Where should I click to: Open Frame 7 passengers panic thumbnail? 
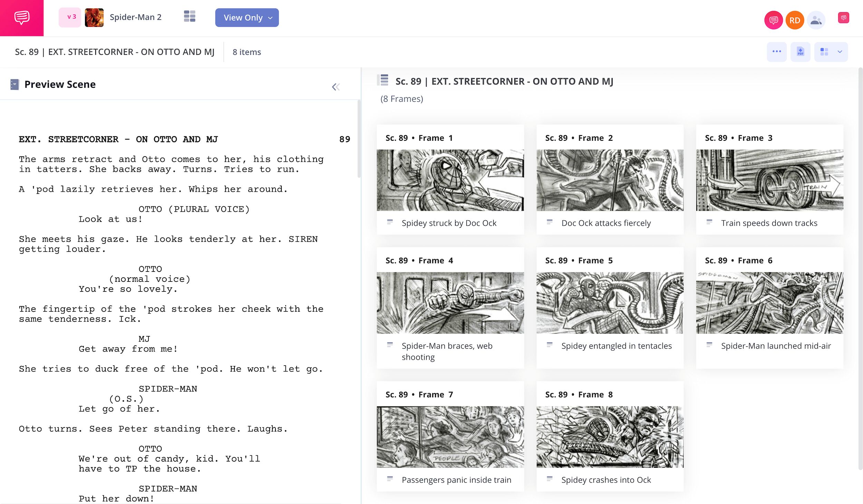tap(450, 437)
